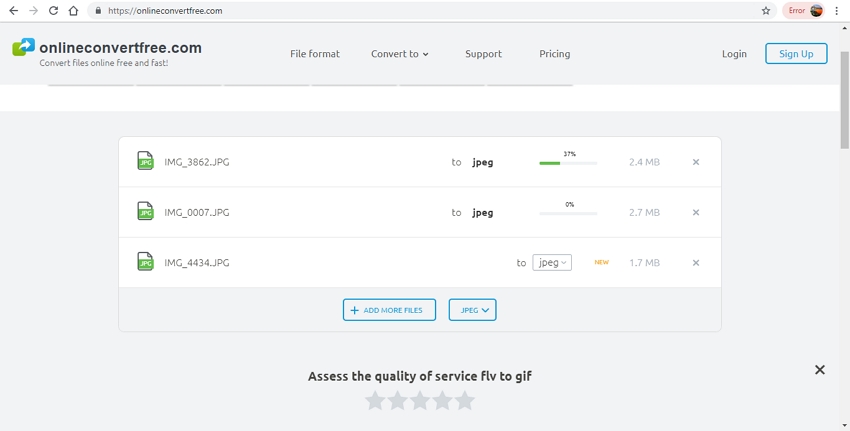This screenshot has width=850, height=431.
Task: Bookmark this page with the star icon
Action: [766, 11]
